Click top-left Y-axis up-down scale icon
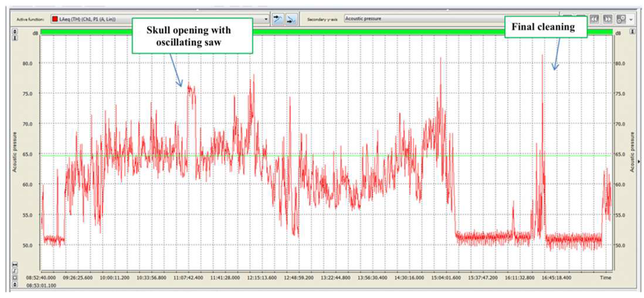This screenshot has width=644, height=298. click(x=15, y=32)
